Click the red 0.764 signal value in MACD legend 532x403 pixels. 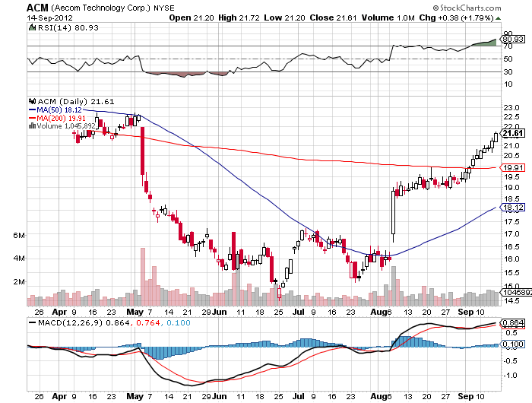coord(148,323)
